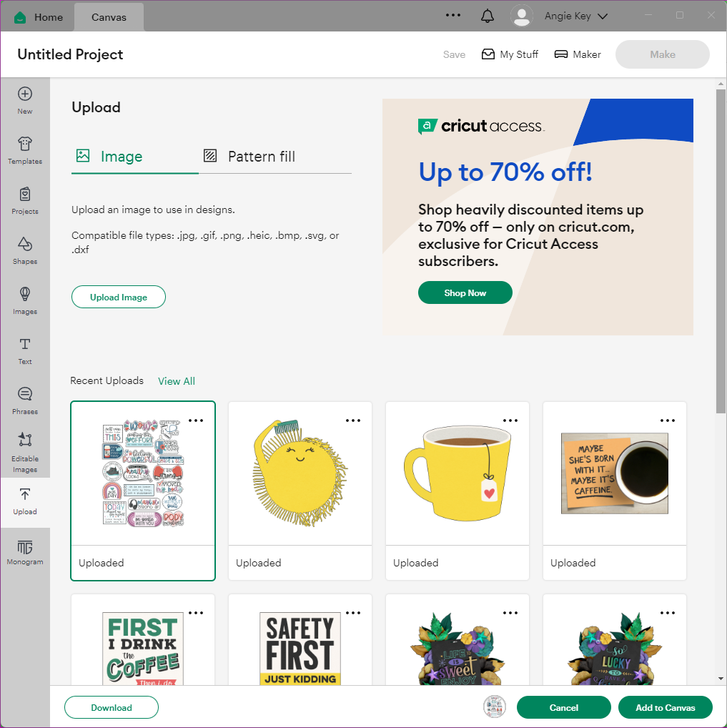
Task: Open options menu on sun comb upload
Action: [353, 420]
